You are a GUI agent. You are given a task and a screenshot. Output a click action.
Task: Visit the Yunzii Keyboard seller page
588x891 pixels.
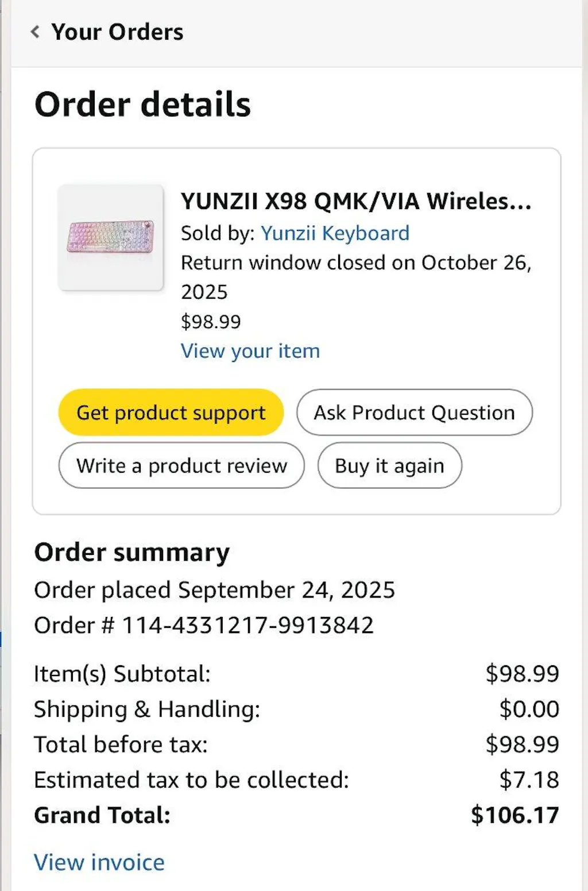(335, 233)
